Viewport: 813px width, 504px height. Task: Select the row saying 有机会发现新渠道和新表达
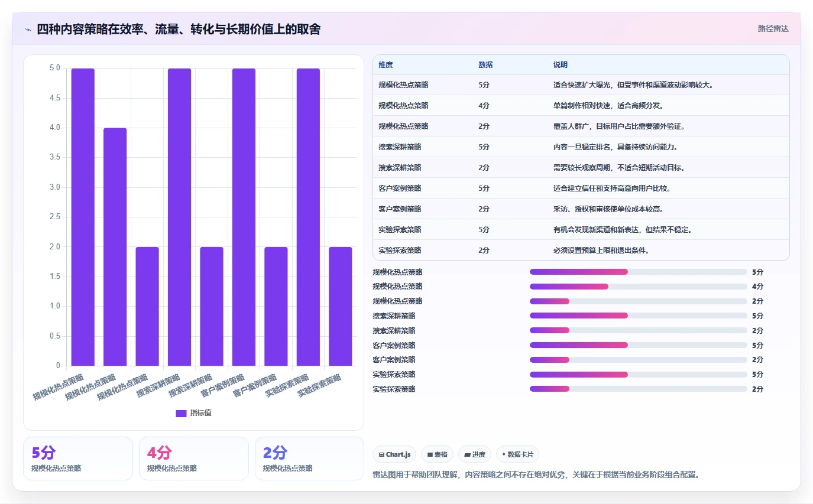click(581, 229)
